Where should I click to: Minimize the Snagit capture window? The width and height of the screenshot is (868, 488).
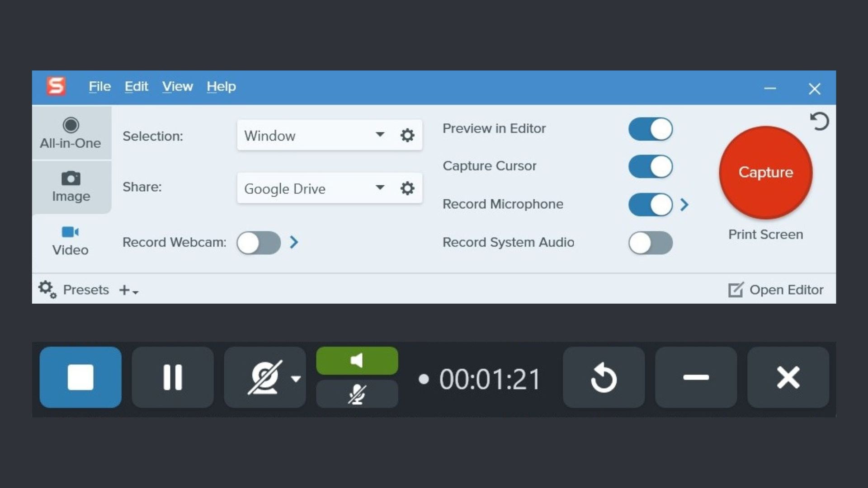click(x=770, y=89)
